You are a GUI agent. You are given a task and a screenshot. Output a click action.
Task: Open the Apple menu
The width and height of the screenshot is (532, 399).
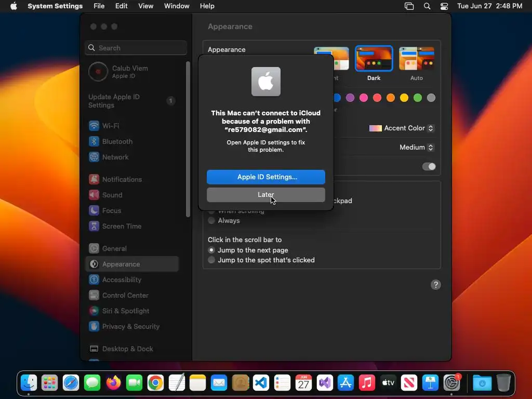pos(14,6)
